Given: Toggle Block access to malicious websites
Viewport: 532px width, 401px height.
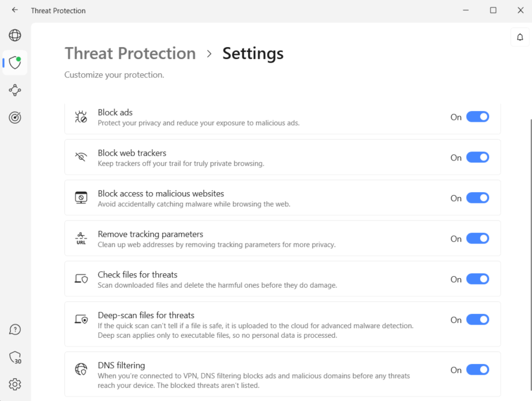Looking at the screenshot, I should point(477,198).
